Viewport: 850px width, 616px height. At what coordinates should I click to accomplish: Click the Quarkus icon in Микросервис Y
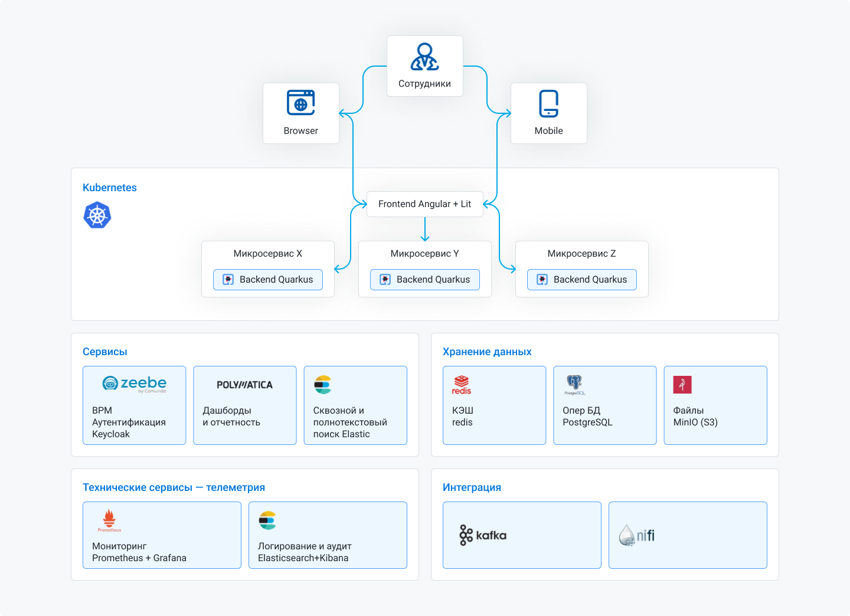click(x=385, y=280)
